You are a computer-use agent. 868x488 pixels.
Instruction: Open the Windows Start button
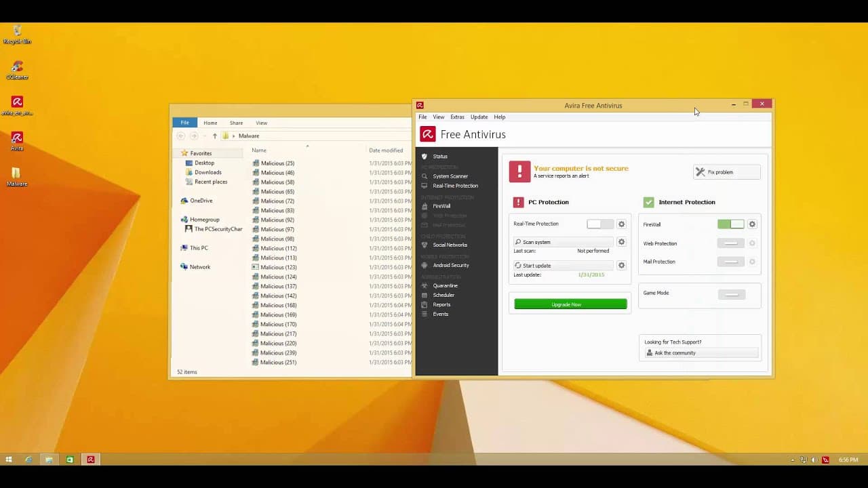9,460
